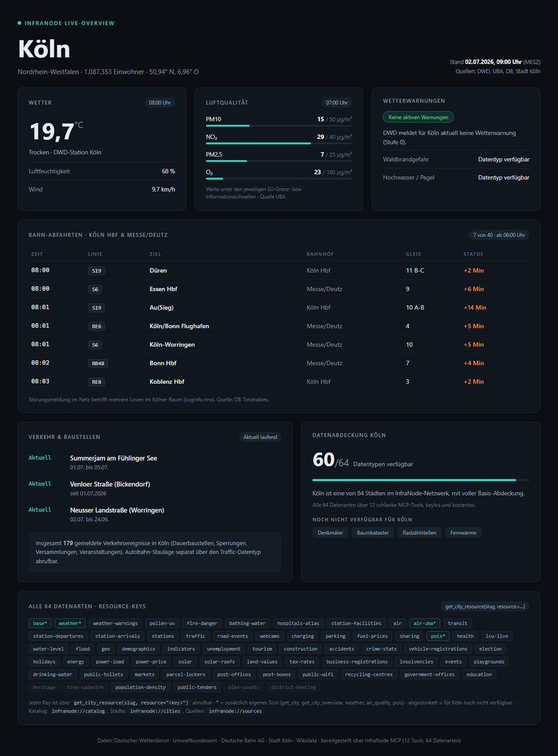Screen dimensions: 558x756
Task: Select the NO₂ progress bar
Action: point(279,143)
